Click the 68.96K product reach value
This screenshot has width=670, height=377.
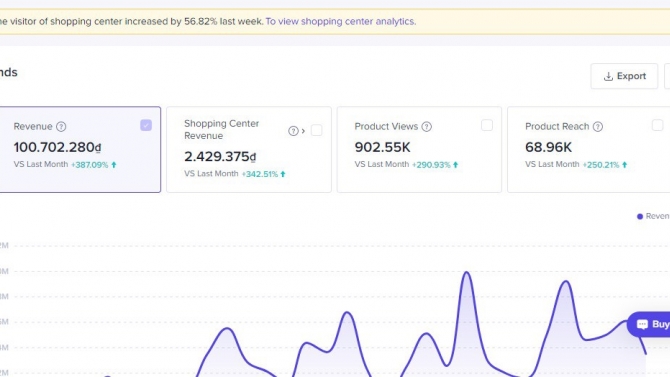548,147
